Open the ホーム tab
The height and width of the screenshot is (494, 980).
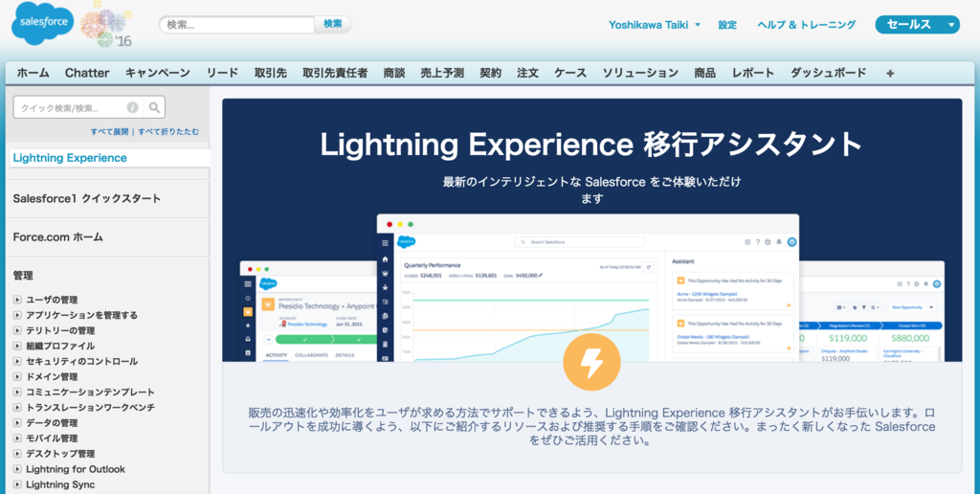(x=33, y=73)
